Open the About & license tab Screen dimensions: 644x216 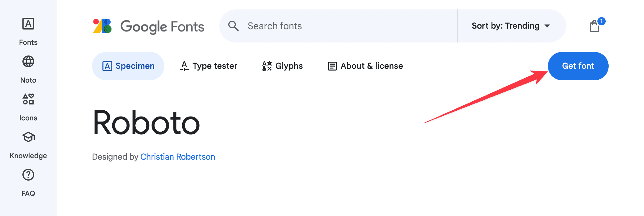pos(365,66)
